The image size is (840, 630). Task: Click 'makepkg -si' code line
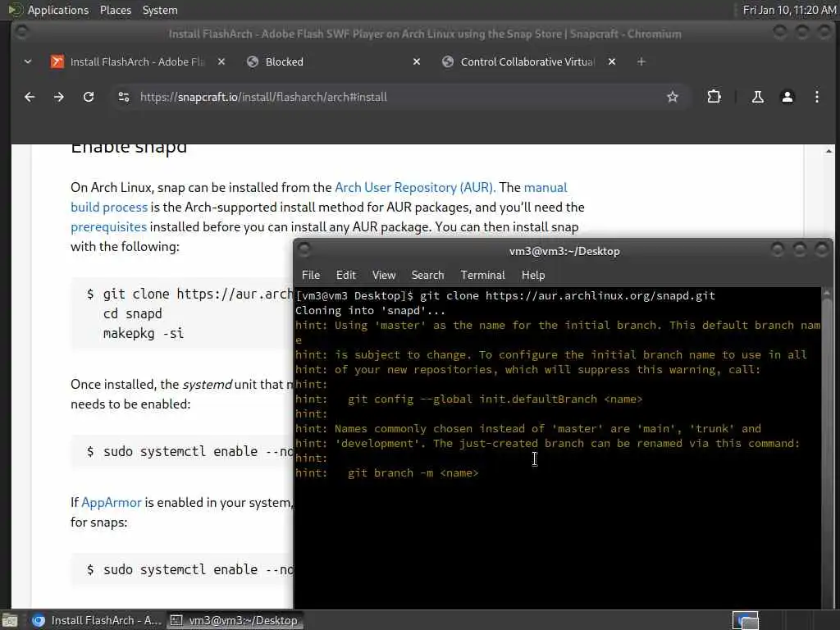pos(144,333)
